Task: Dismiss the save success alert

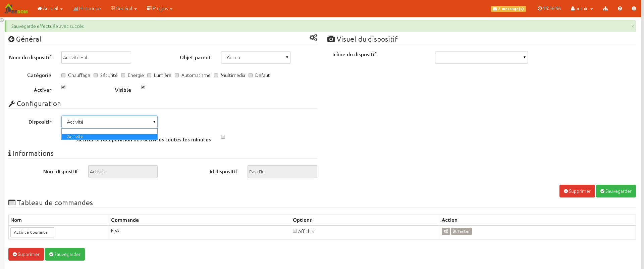Action: [633, 26]
